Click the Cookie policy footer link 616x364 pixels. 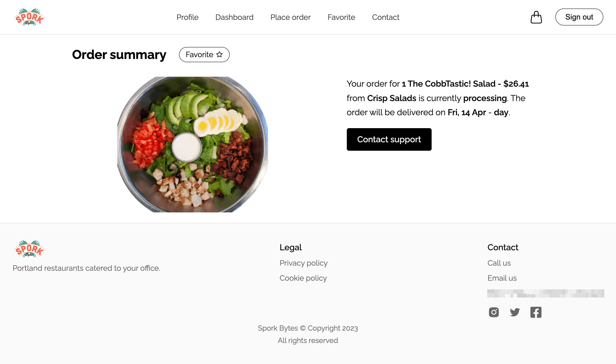[303, 278]
